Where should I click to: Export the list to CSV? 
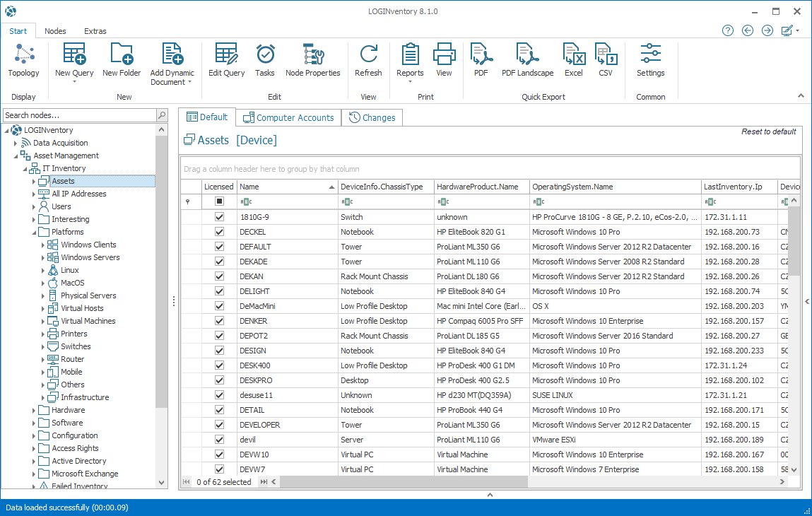click(x=606, y=61)
